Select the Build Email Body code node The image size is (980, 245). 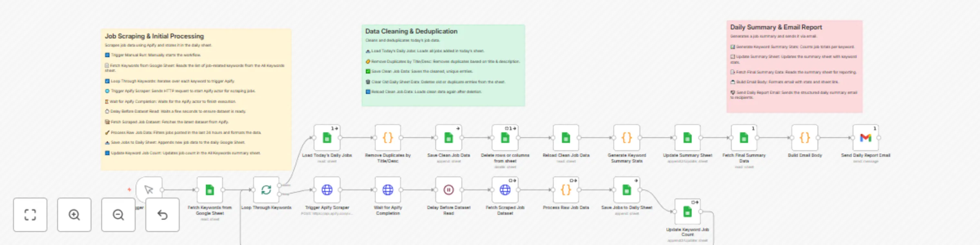point(805,138)
